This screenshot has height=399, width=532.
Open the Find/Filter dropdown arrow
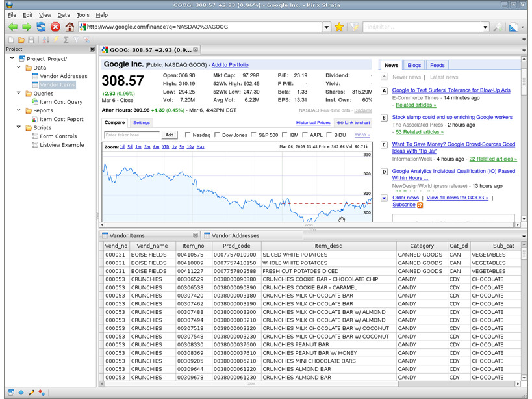click(x=485, y=27)
